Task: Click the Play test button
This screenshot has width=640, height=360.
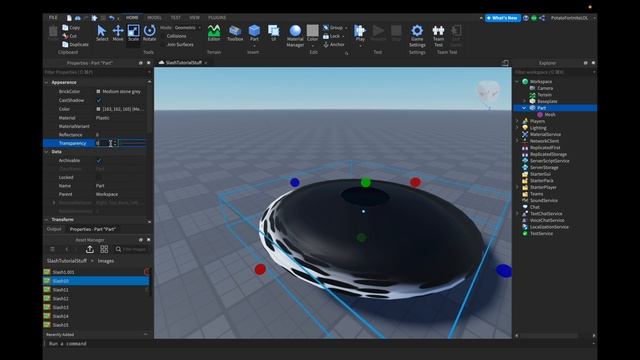Action: point(360,33)
